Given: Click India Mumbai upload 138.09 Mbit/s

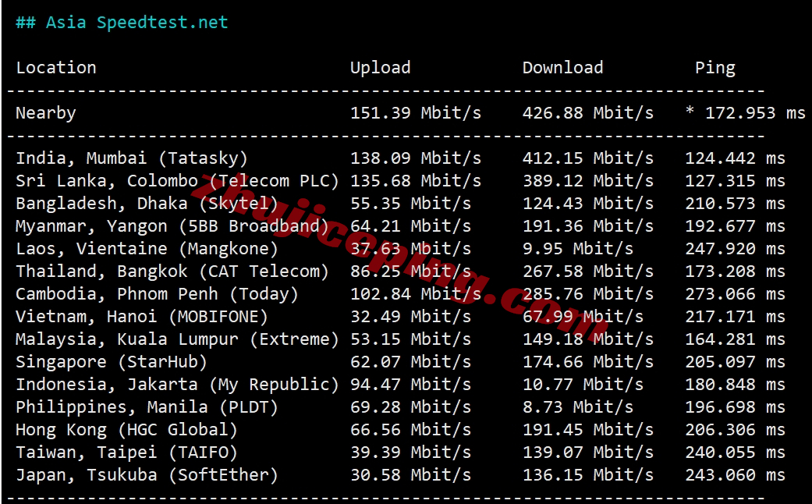Looking at the screenshot, I should tap(415, 158).
